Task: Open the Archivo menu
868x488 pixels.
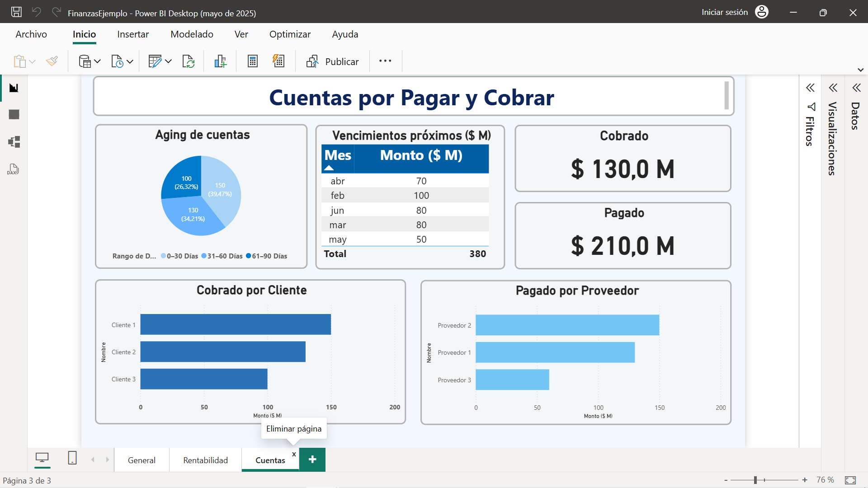Action: pos(31,34)
